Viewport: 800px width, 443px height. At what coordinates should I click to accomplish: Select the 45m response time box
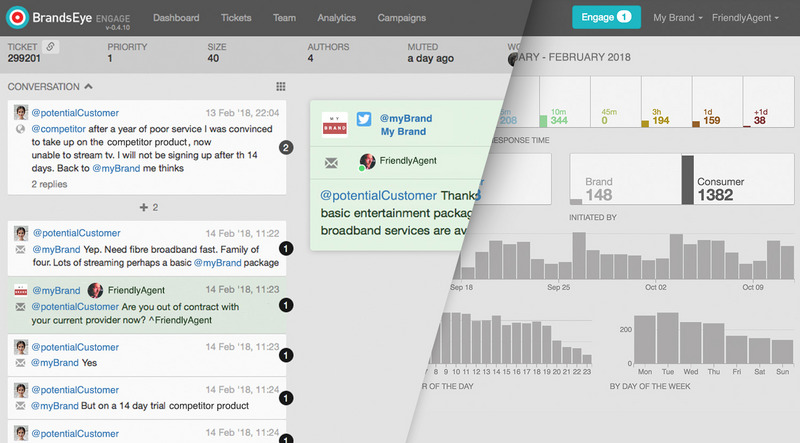(616, 102)
